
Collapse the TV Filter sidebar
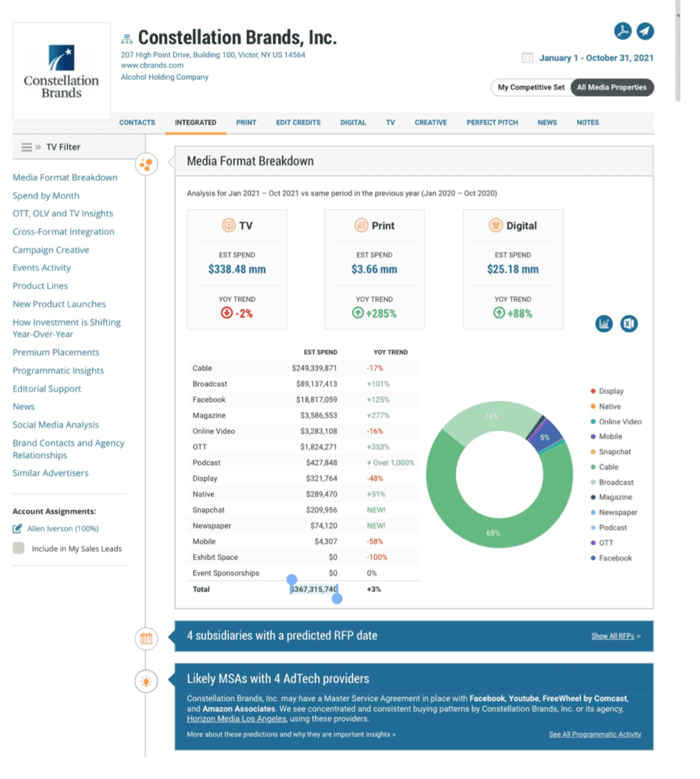[37, 146]
